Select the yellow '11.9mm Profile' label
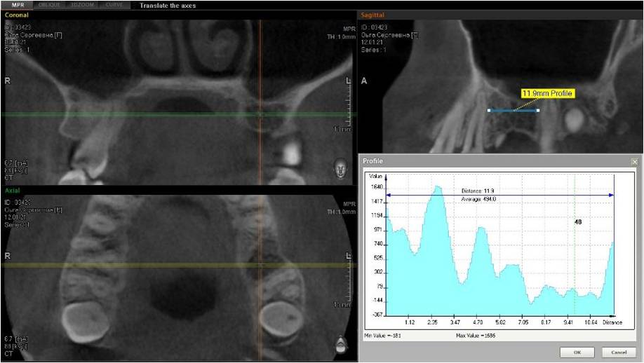644x363 pixels. click(x=547, y=93)
